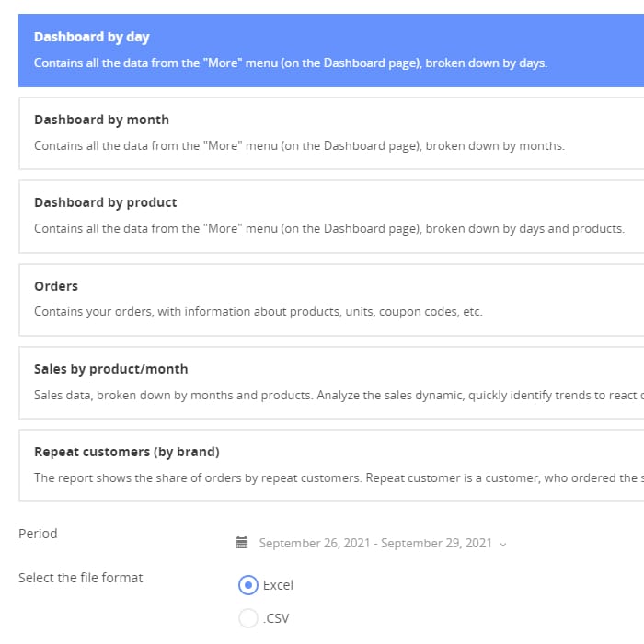Open the September 26–29, 2021 date range
Image resolution: width=644 pixels, height=644 pixels.
click(x=375, y=543)
